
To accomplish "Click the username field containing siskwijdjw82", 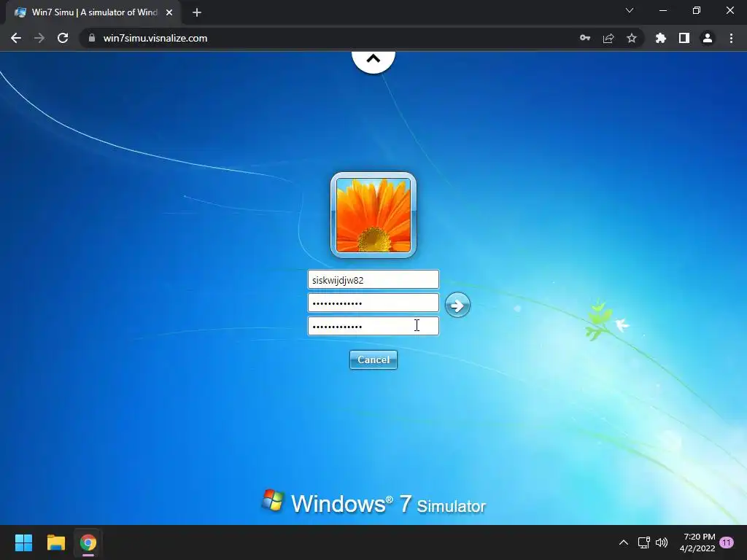I will coord(373,279).
